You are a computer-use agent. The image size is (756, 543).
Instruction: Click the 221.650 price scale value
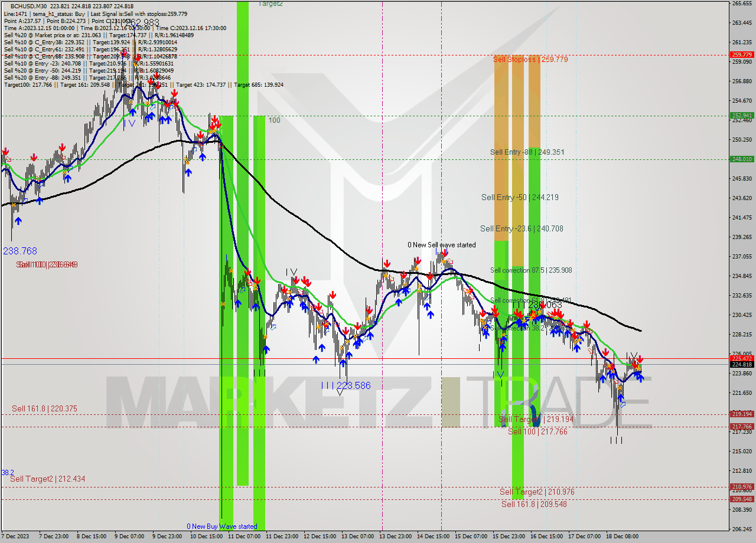coord(742,392)
